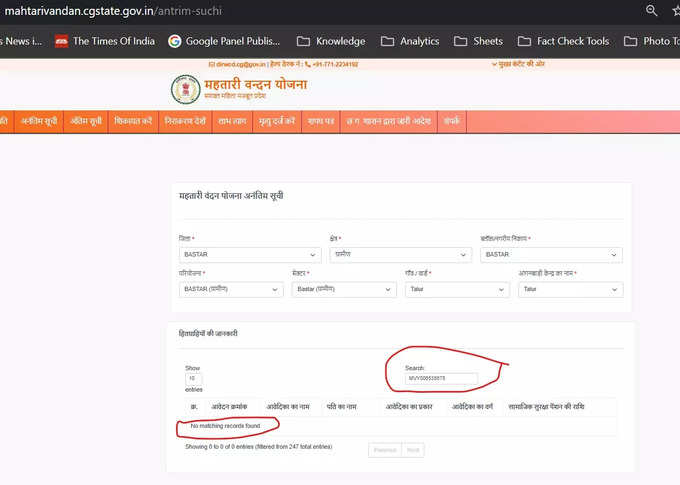Click the Search field containing MVY number
This screenshot has width=680, height=485.
tap(441, 378)
